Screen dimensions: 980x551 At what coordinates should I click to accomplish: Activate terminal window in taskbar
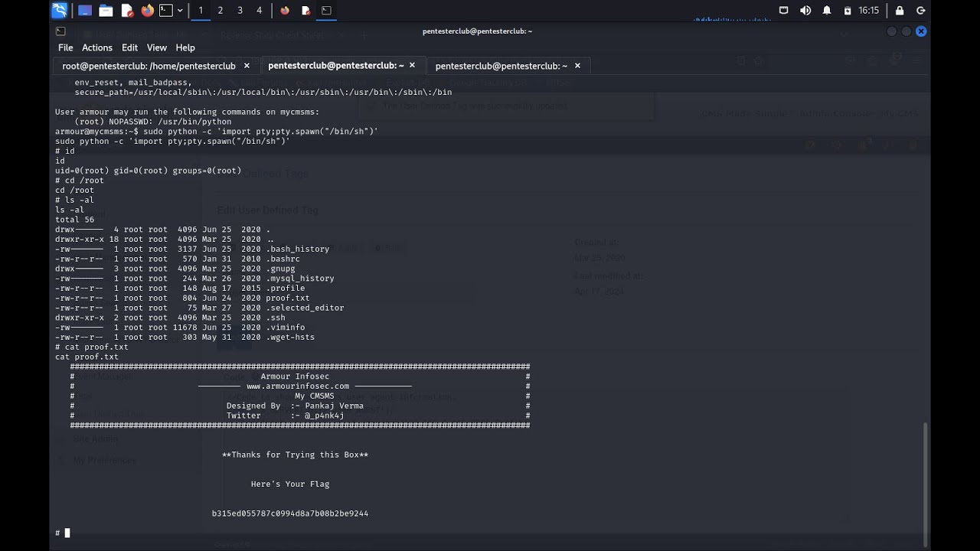326,11
